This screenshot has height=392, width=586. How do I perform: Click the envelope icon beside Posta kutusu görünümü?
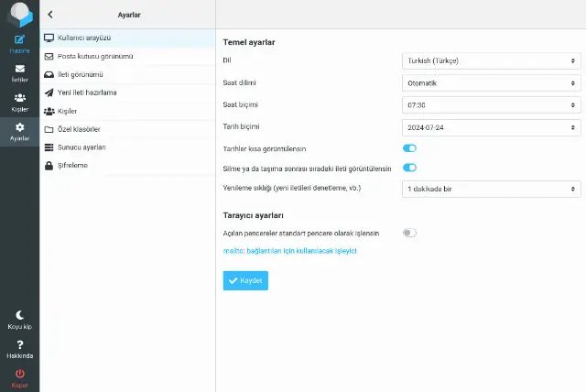click(x=49, y=57)
